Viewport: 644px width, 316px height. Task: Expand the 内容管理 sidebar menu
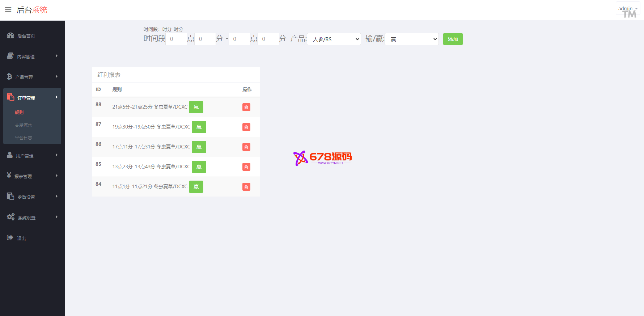click(32, 56)
